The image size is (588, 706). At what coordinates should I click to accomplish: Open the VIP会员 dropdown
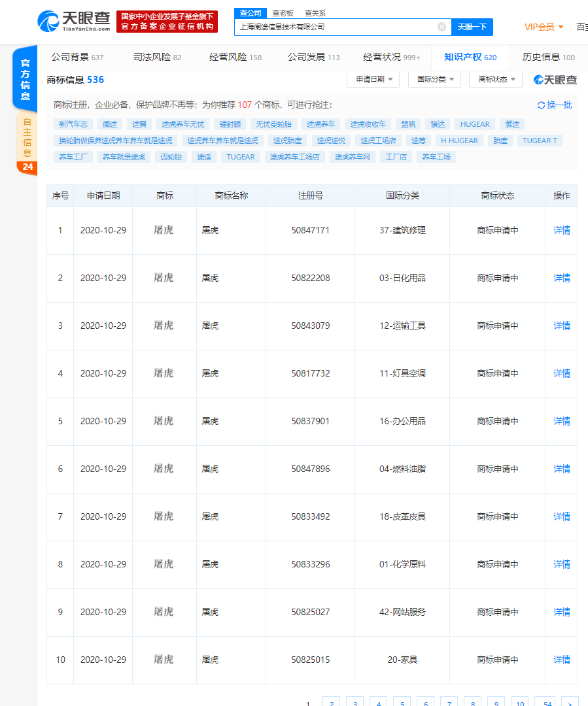544,27
